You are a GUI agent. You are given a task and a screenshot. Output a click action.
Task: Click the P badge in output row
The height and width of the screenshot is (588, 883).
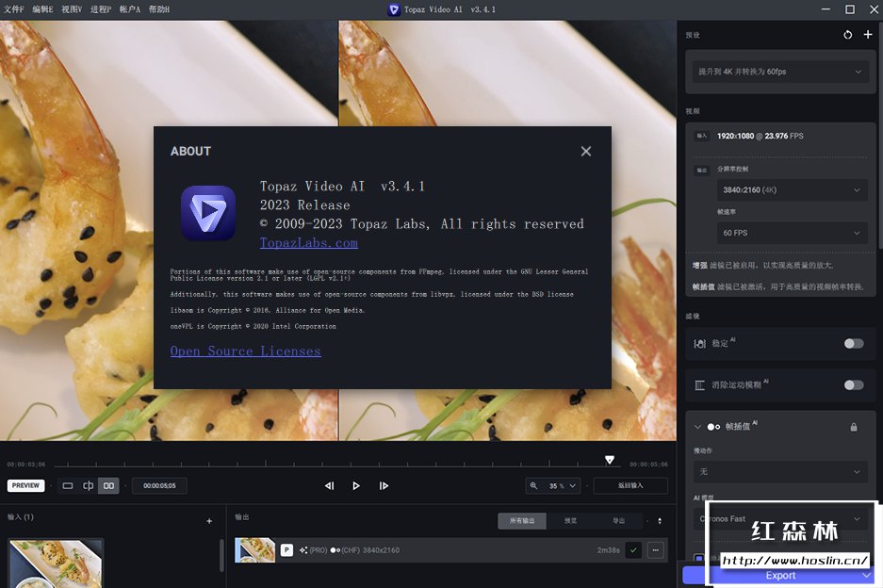point(286,550)
